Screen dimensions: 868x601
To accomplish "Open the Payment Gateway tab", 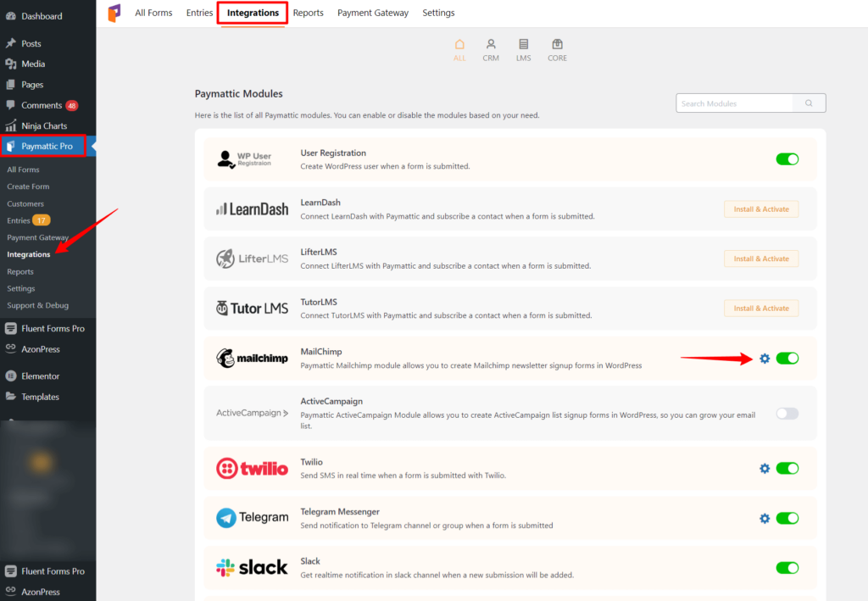I will click(x=373, y=13).
